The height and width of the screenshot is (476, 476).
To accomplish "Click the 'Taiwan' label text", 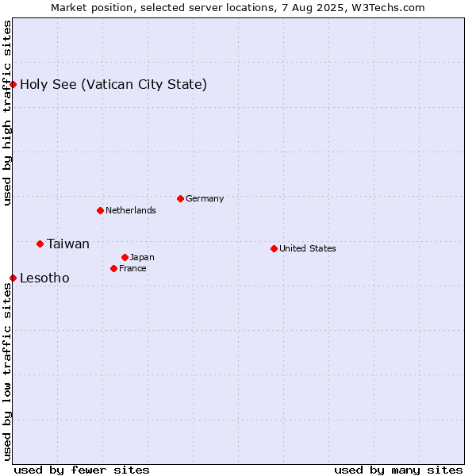I will tap(68, 244).
